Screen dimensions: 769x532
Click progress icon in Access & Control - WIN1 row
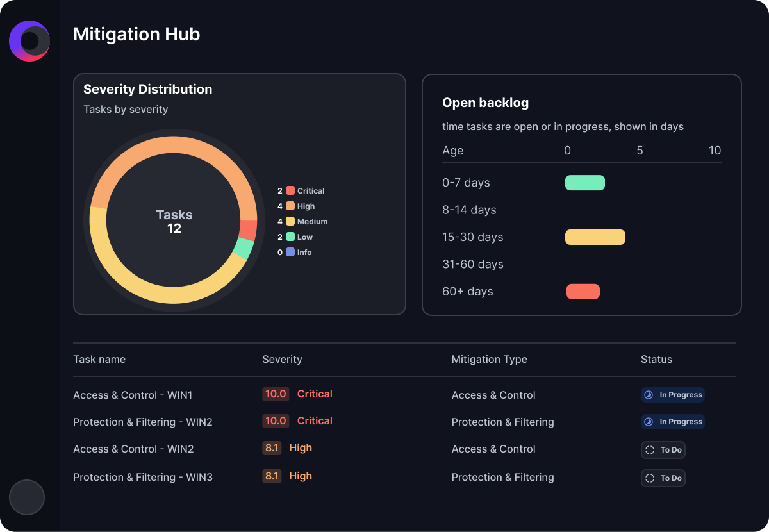(x=649, y=395)
